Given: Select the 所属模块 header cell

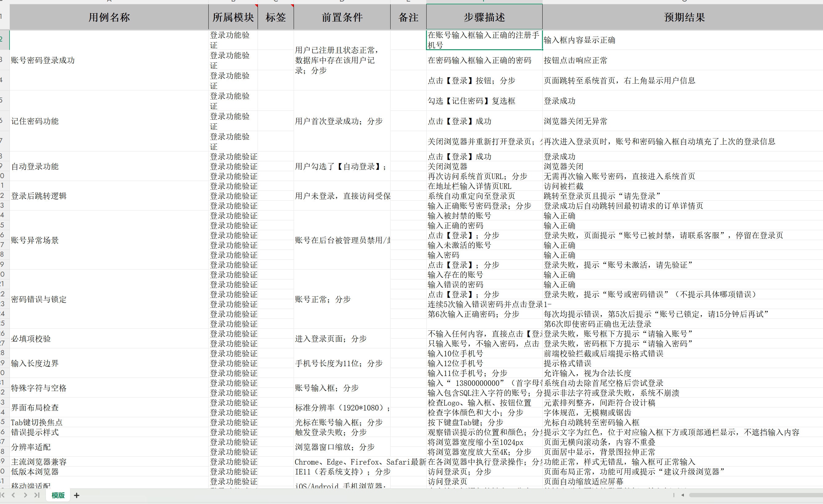Looking at the screenshot, I should [233, 17].
